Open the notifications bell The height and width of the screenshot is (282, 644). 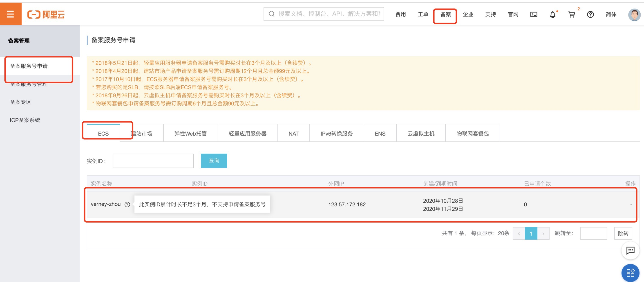[x=552, y=14]
